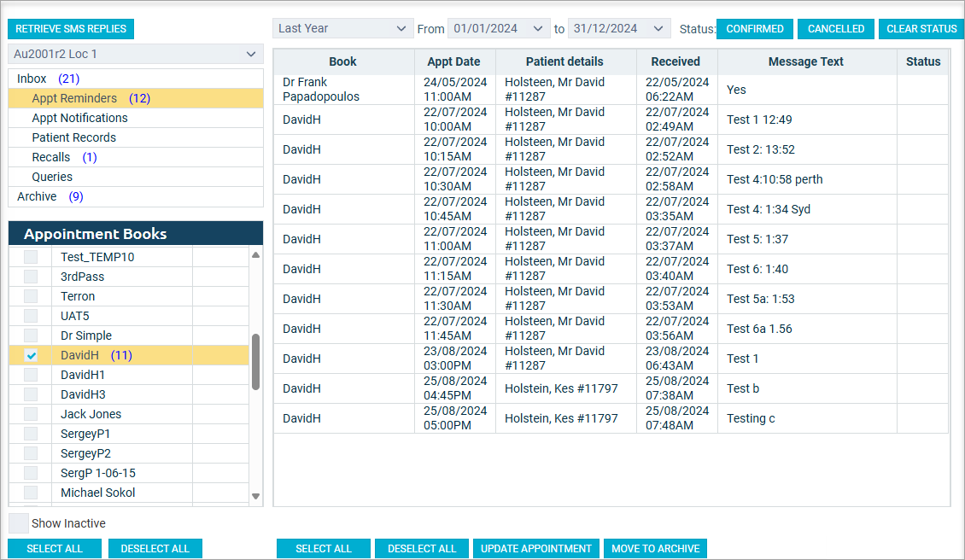
Task: Select the message 'Yes'
Action: tap(736, 90)
